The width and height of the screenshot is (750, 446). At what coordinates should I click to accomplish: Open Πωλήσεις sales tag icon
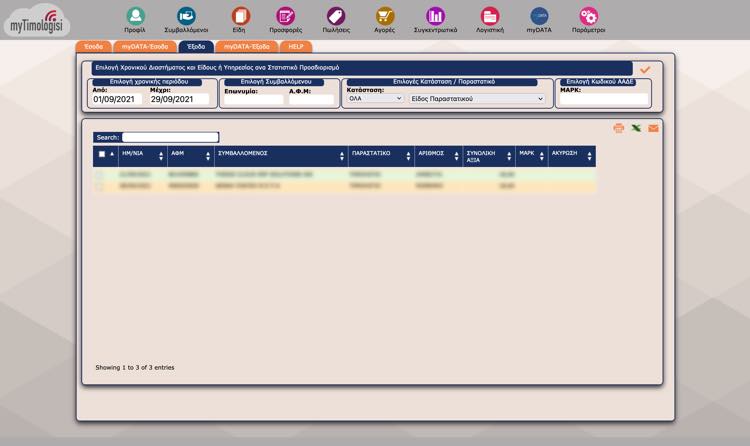(x=335, y=16)
